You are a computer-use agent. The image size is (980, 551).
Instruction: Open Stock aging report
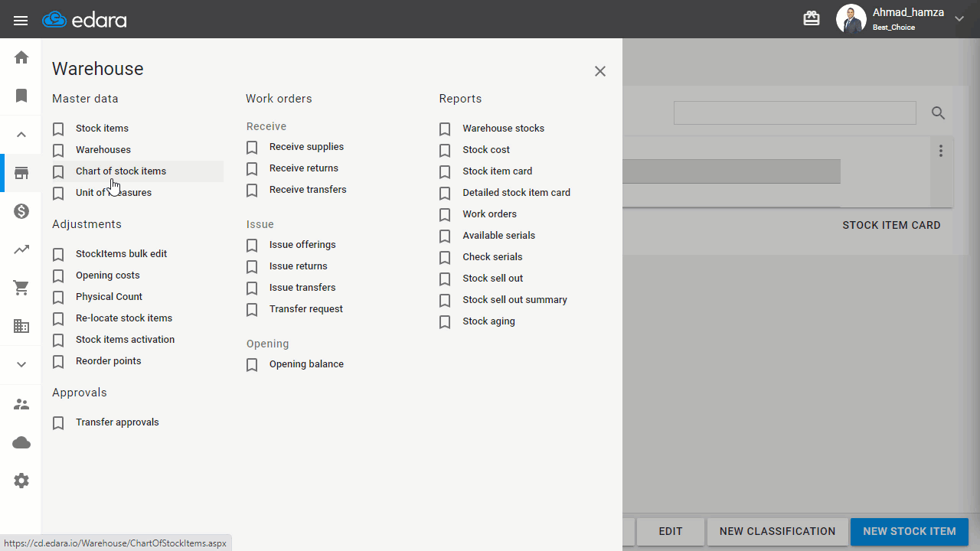(488, 321)
